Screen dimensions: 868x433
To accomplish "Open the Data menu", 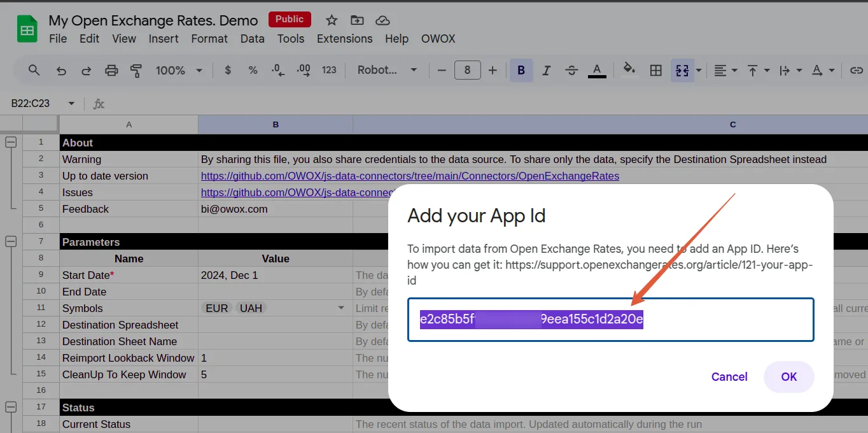I will 252,38.
